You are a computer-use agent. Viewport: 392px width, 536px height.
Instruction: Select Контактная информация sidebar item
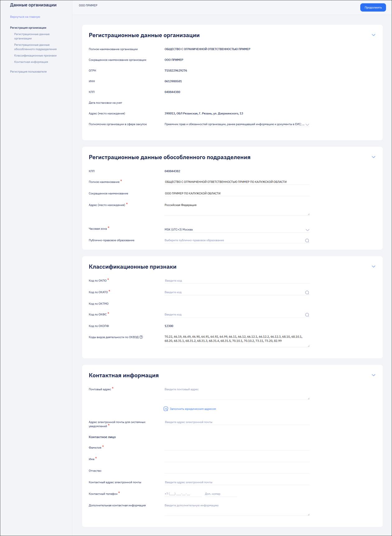pyautogui.click(x=31, y=62)
